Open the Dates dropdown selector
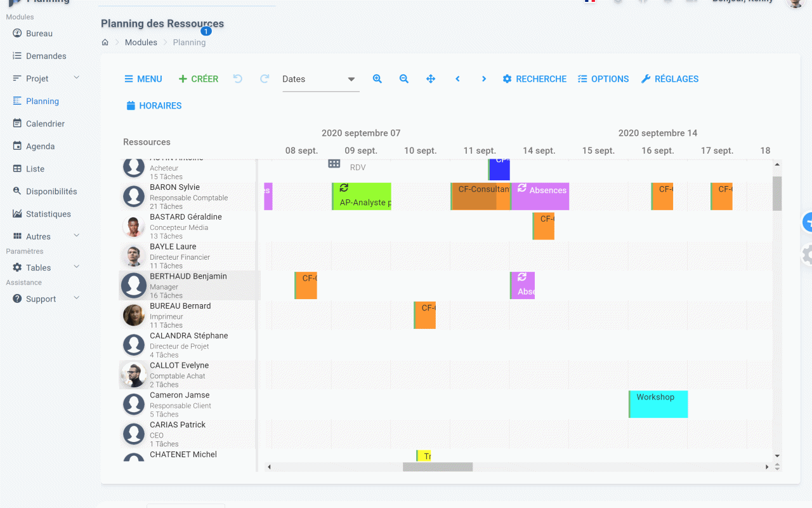The image size is (812, 508). click(320, 79)
